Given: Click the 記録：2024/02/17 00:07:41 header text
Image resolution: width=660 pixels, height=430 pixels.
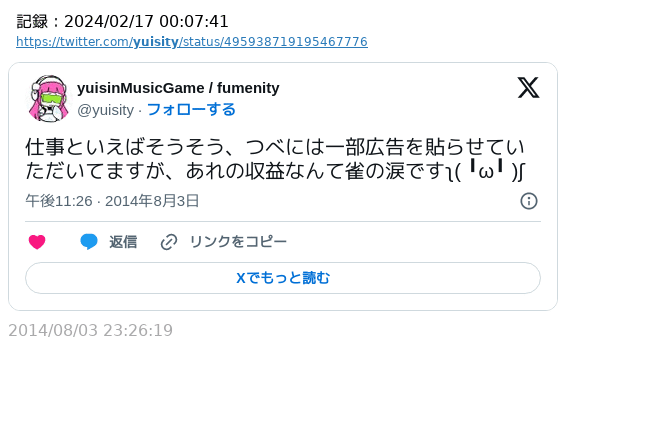Looking at the screenshot, I should pos(123,21).
